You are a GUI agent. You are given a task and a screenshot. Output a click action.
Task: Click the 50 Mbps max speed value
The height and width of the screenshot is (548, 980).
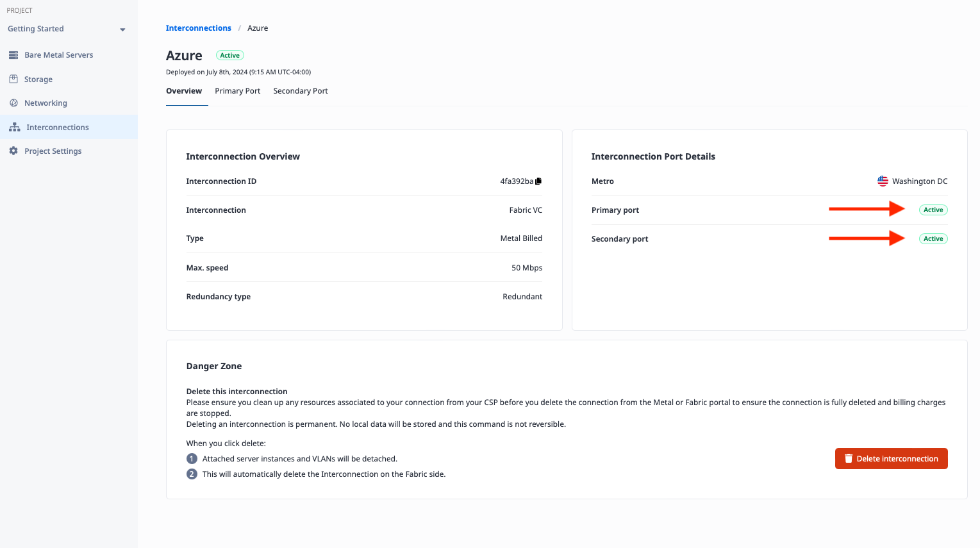[527, 268]
